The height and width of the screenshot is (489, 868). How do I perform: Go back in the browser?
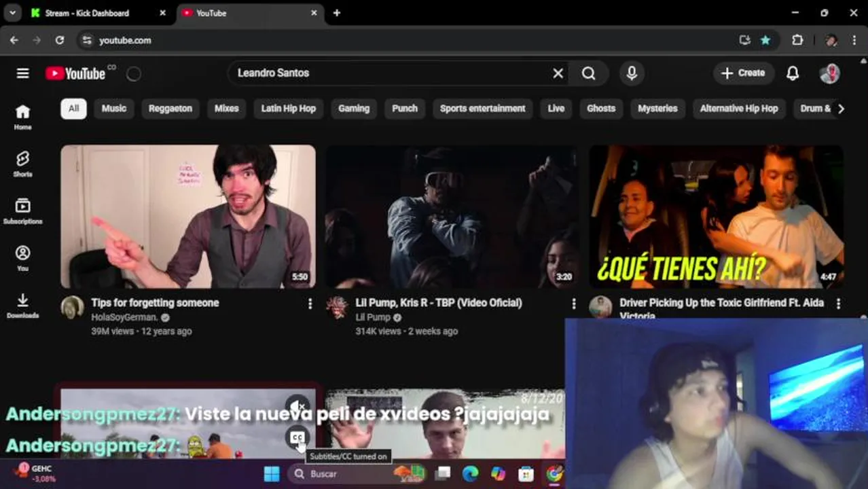(x=14, y=40)
